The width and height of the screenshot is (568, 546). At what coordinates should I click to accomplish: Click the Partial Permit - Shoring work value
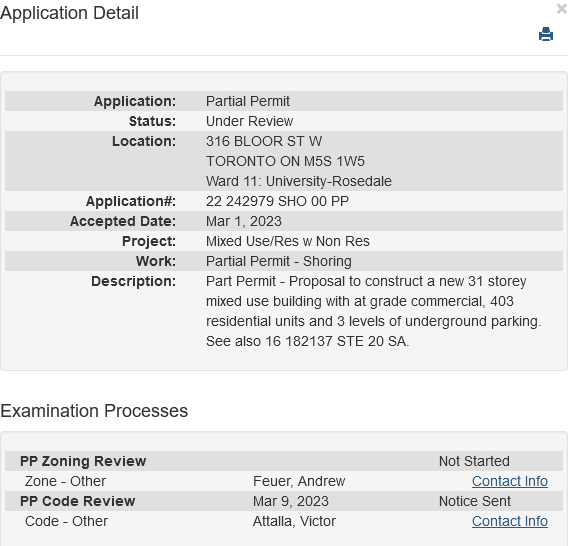[279, 261]
